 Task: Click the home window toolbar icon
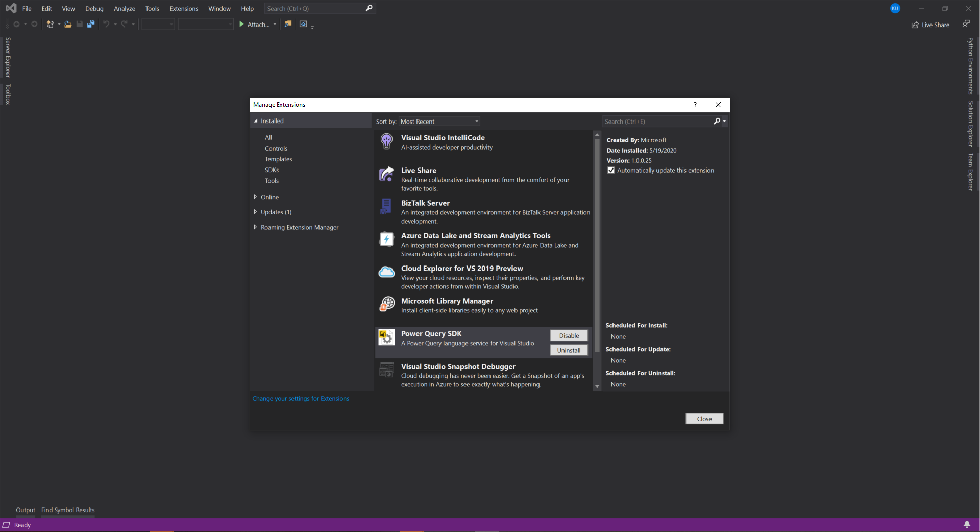pos(303,24)
